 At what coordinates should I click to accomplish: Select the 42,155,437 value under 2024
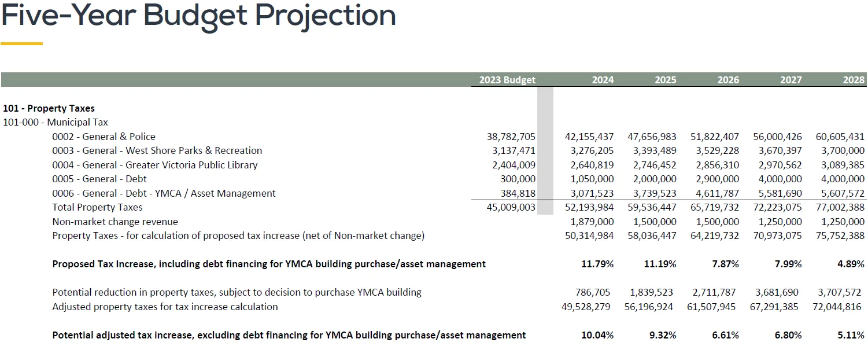[x=589, y=137]
